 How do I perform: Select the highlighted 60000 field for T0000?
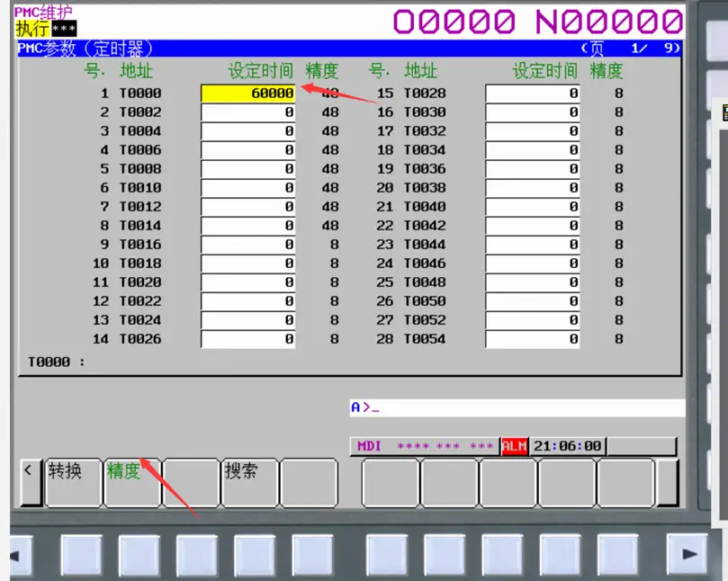(247, 94)
